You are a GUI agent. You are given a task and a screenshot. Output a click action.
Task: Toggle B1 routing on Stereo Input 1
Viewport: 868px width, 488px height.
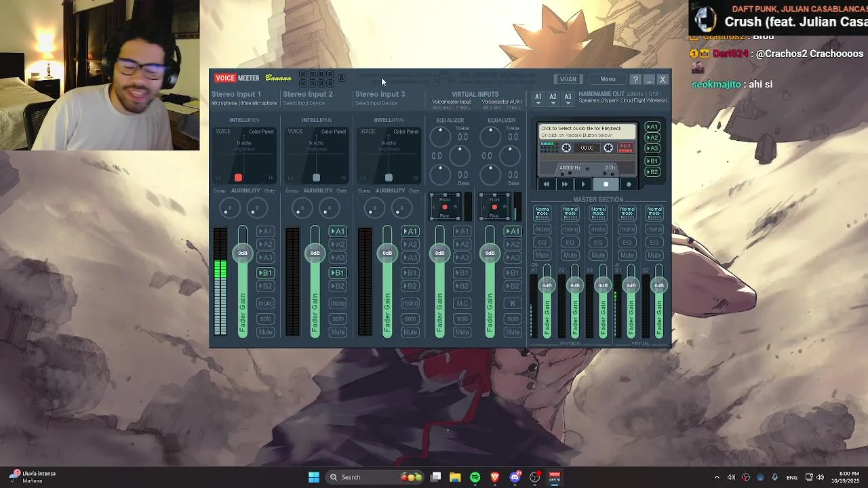[265, 272]
